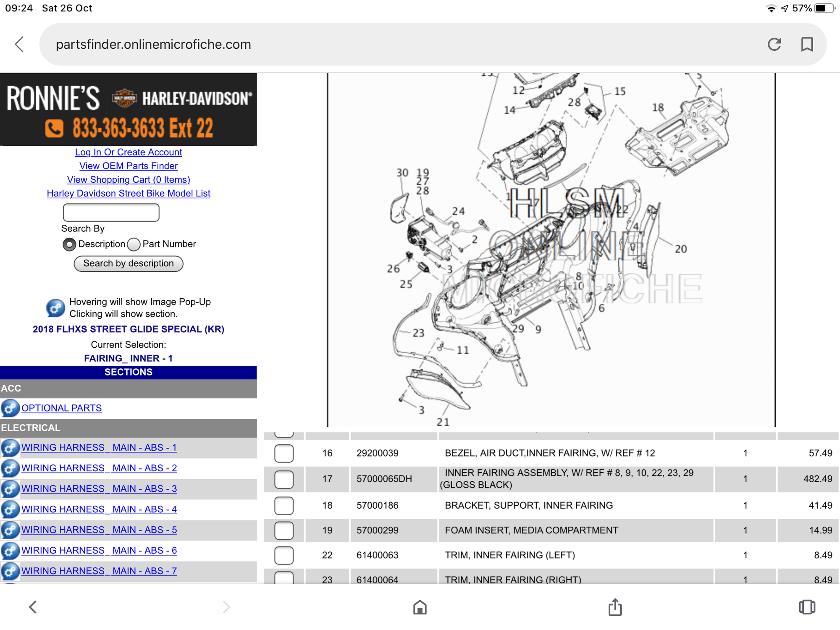Click the gear icon beside OPTIONAL PARTS
840x630 pixels.
pyautogui.click(x=10, y=408)
